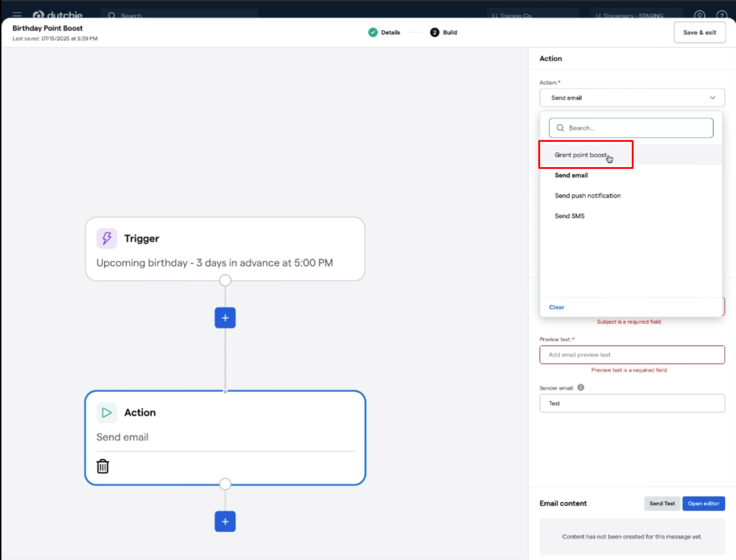Viewport: 736px width, 560px height.
Task: Select Send email option in list
Action: click(x=631, y=175)
